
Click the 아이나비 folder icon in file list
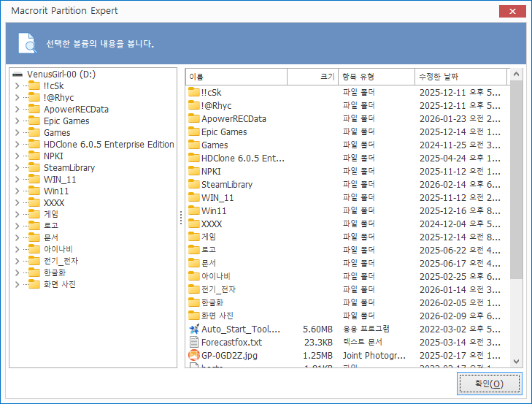coord(193,276)
